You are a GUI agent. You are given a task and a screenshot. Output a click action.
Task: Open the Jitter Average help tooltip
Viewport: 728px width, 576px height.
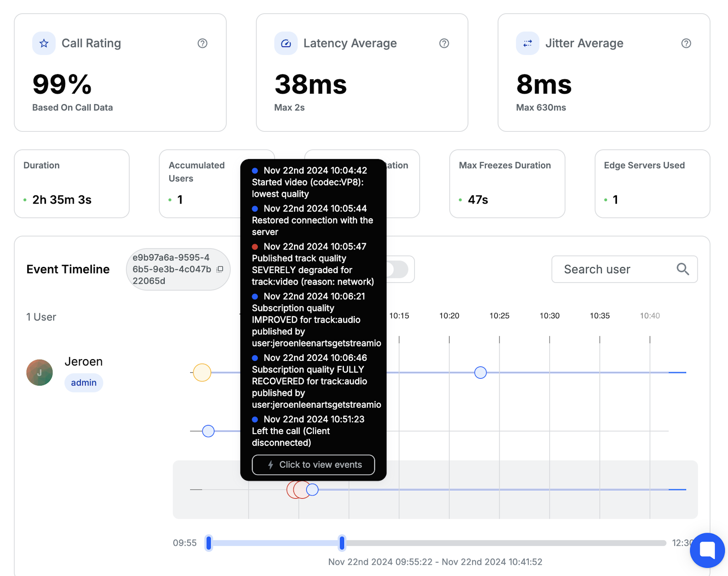686,43
